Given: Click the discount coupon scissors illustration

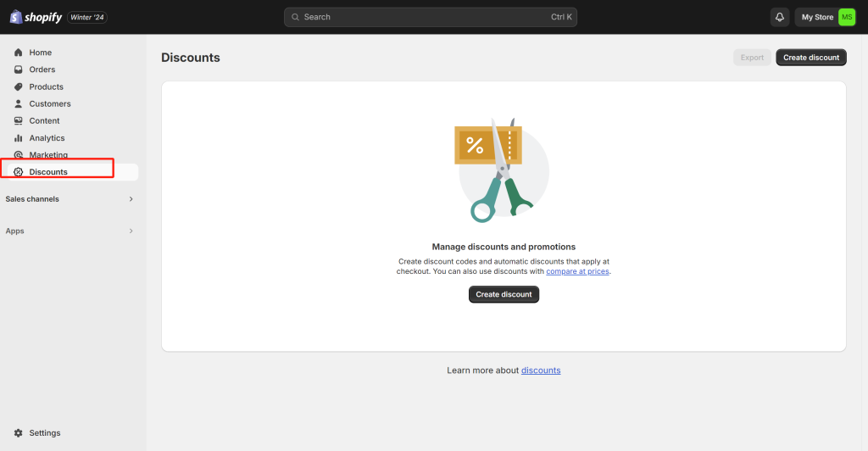Looking at the screenshot, I should pyautogui.click(x=502, y=170).
